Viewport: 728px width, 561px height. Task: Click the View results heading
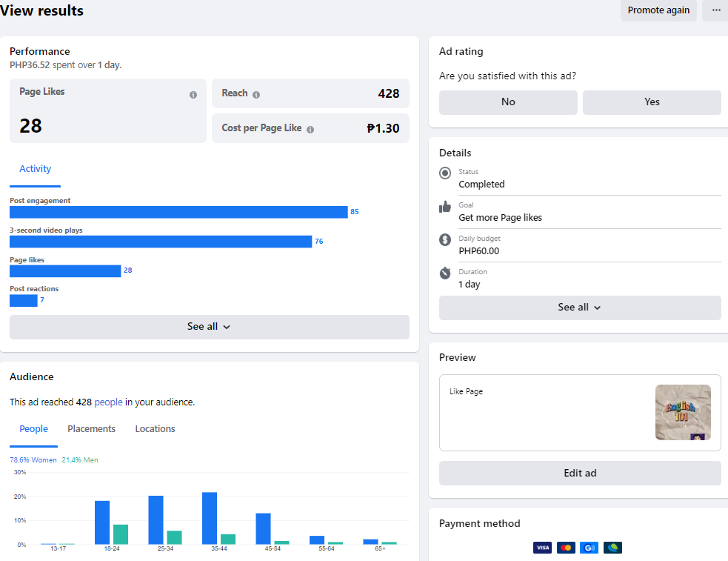click(41, 10)
